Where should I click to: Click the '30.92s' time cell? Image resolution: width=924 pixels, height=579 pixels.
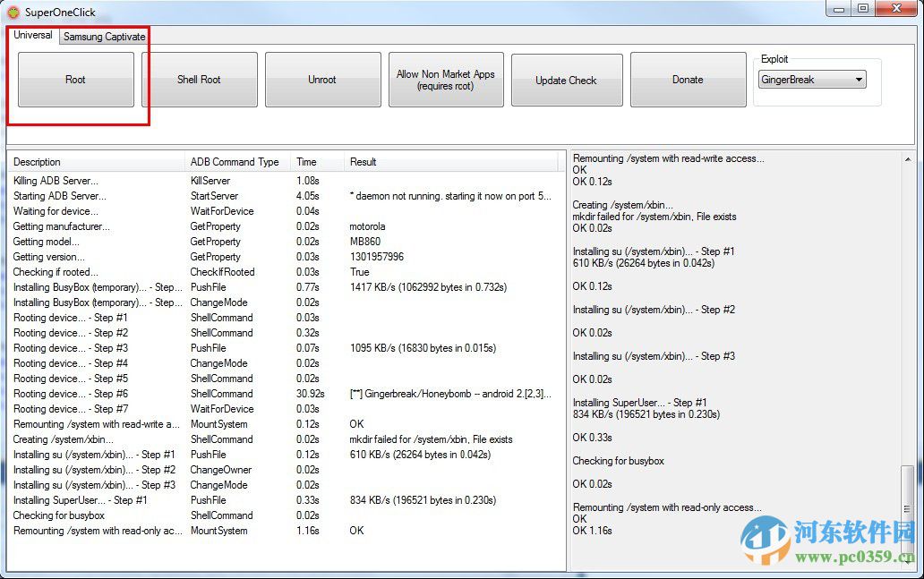click(311, 394)
